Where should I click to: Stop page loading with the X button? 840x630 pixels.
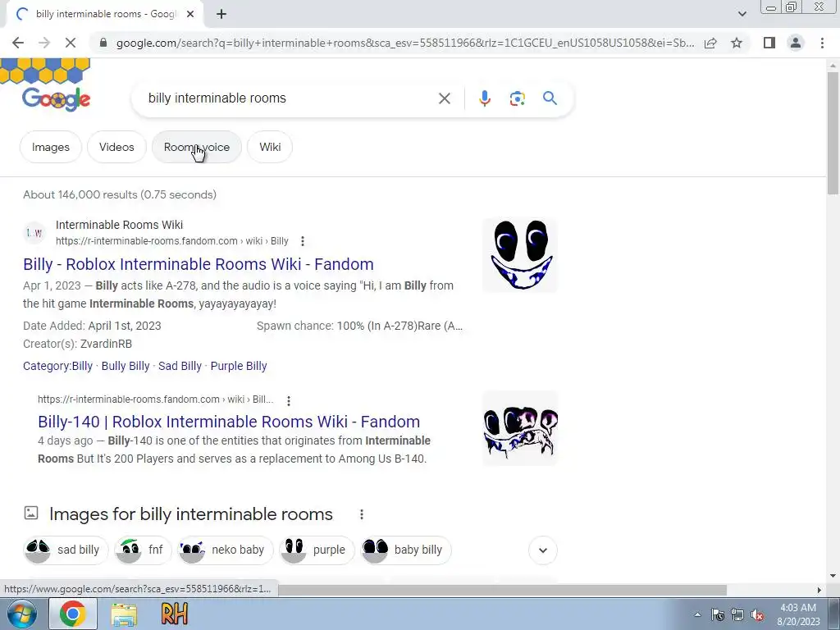pyautogui.click(x=71, y=43)
